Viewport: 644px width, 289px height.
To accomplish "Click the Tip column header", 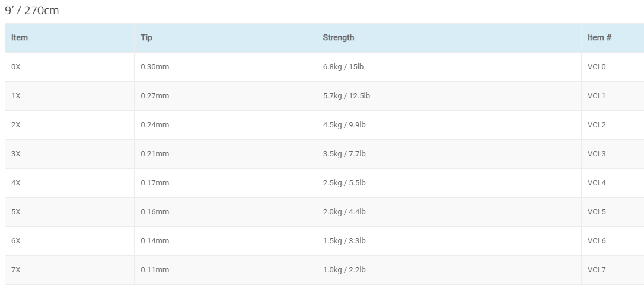I will tap(225, 38).
